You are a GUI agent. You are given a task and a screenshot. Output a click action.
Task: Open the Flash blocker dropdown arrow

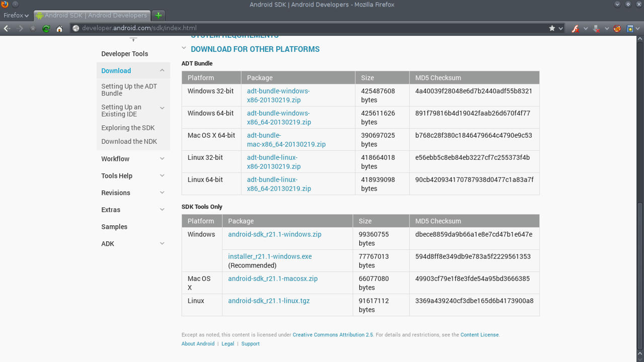click(586, 29)
